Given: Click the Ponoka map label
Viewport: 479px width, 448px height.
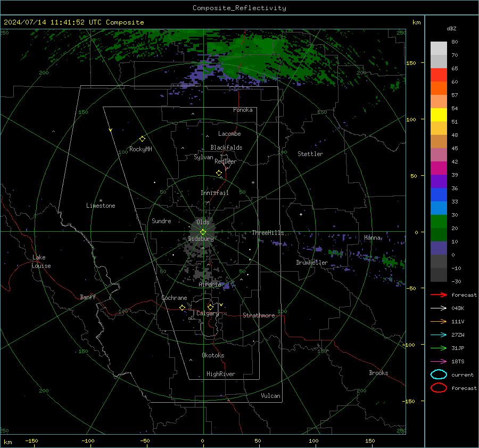Looking at the screenshot, I should [243, 110].
